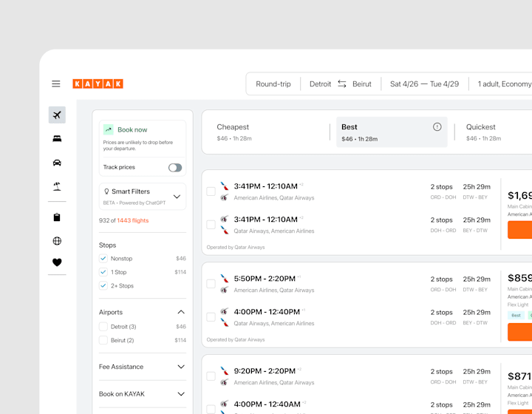Open the hamburger menu
The height and width of the screenshot is (414, 532).
coord(56,84)
